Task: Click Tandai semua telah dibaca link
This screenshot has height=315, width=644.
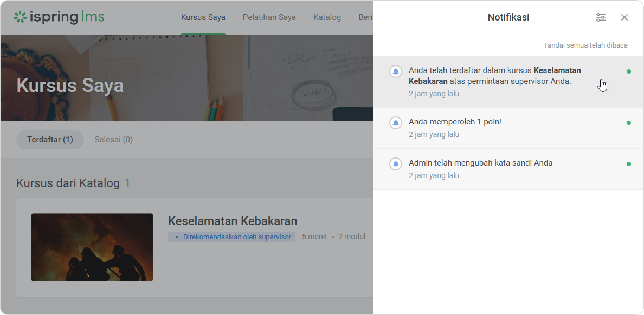Action: coord(585,45)
